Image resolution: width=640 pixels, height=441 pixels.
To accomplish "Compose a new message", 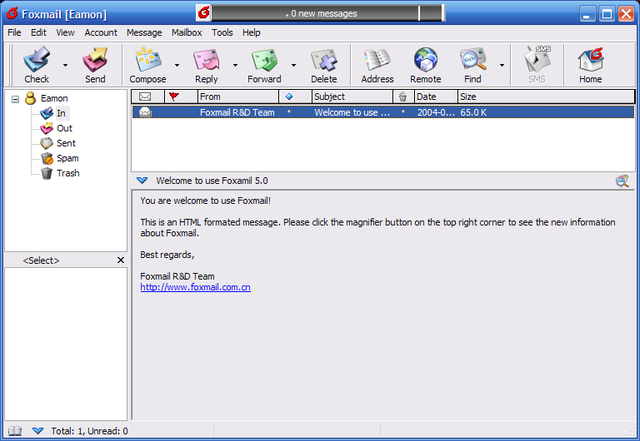I will 148,65.
